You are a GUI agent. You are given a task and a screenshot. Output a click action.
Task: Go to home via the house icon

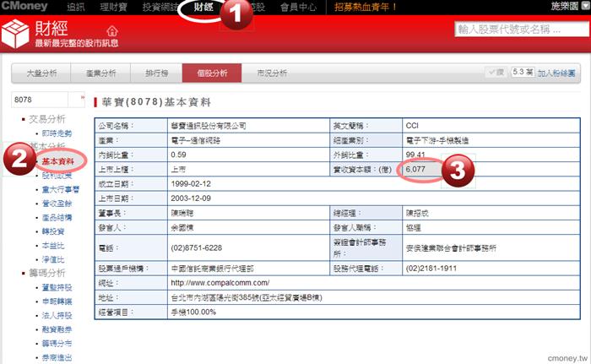point(112,30)
